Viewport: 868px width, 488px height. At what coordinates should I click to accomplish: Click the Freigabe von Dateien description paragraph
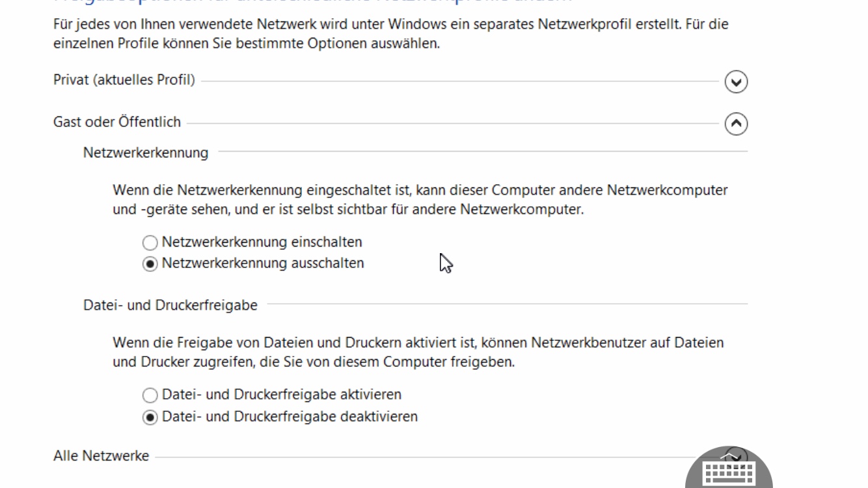[x=418, y=352]
